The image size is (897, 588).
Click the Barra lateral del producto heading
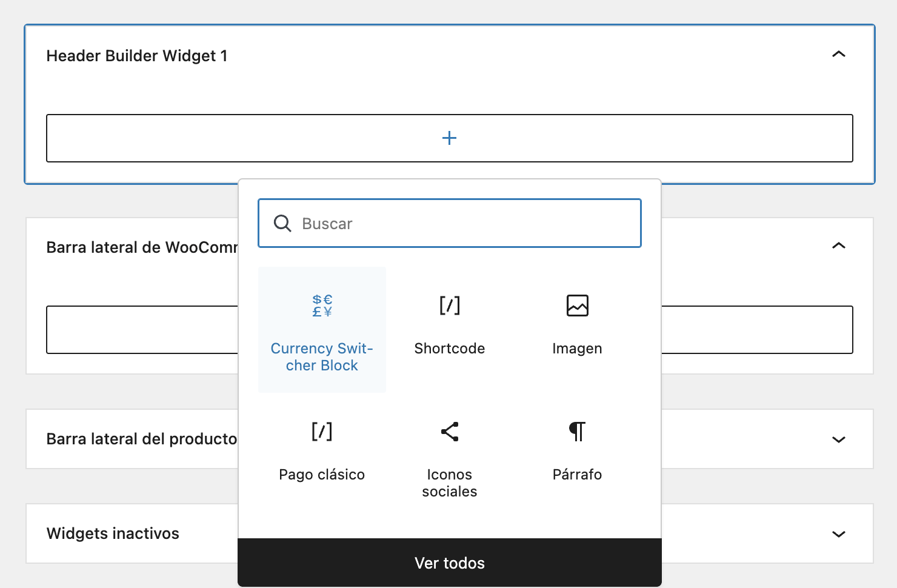[x=142, y=439]
